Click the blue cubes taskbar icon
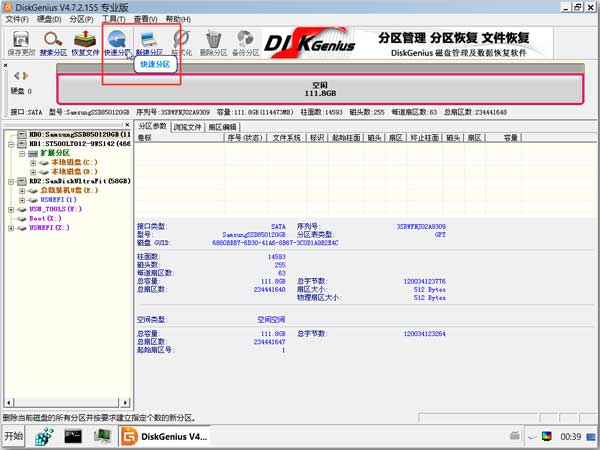The width and height of the screenshot is (600, 450). point(44,436)
